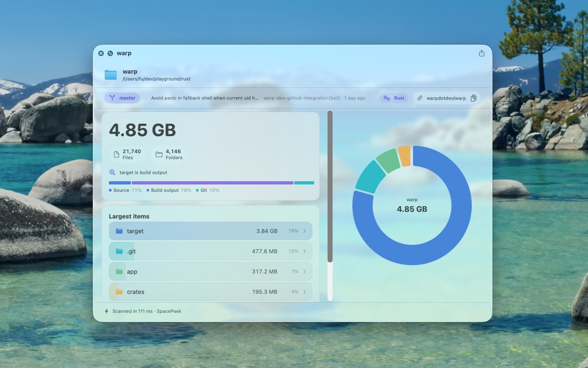Click the 4.85 GB total size heading
Viewport: 588px width, 368px height.
(x=142, y=130)
